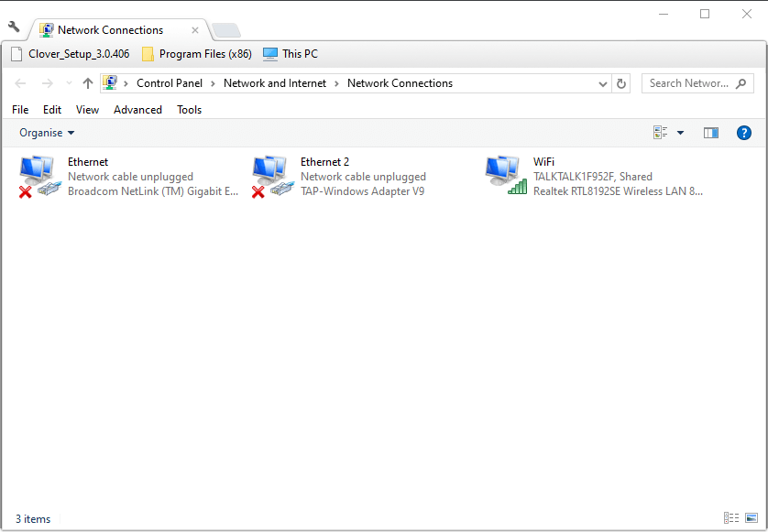Click the Search Network Connections field
Image resolution: width=768 pixels, height=532 pixels.
coord(697,83)
